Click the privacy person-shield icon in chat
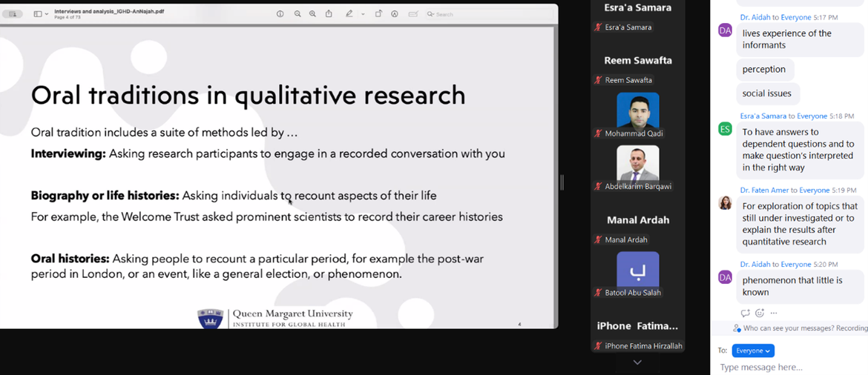 coord(737,328)
